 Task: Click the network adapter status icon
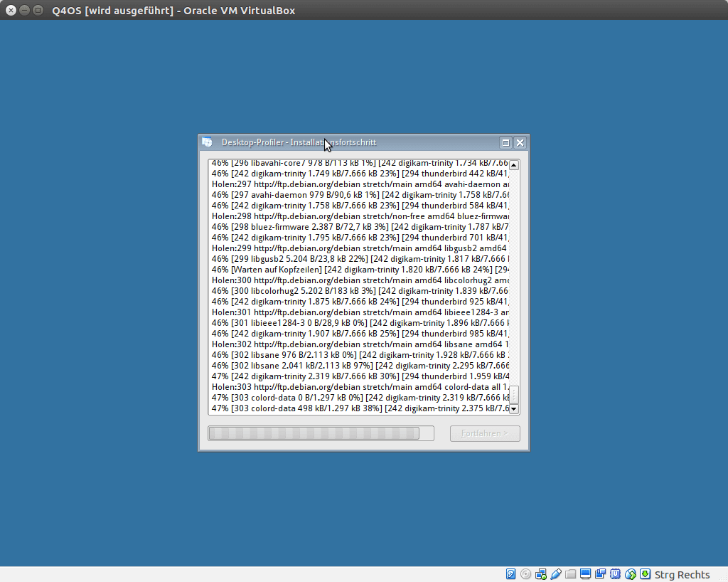pos(541,574)
